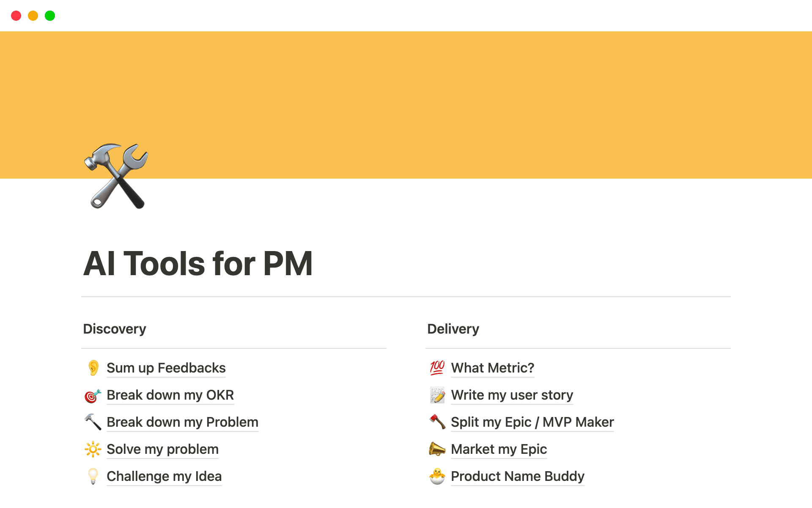Viewport: 812px width, 508px height.
Task: Click the AI Tools for PM page title
Action: click(x=198, y=263)
